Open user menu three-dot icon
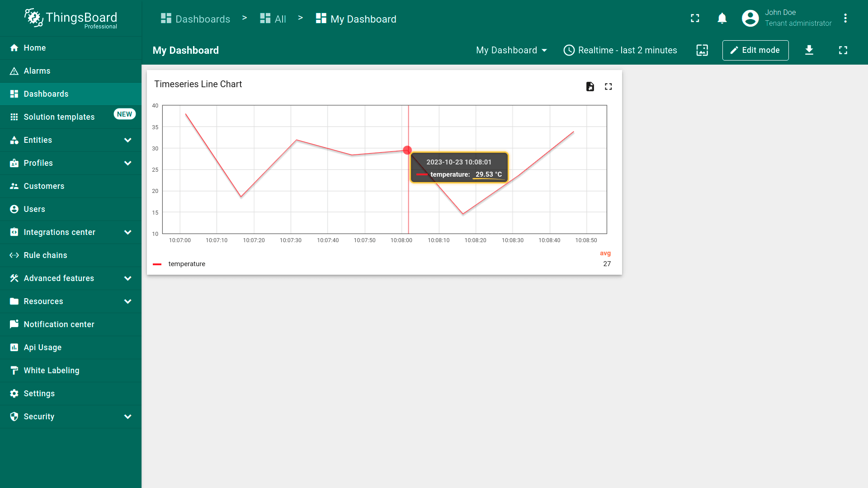Screen dimensions: 868x488 point(845,19)
